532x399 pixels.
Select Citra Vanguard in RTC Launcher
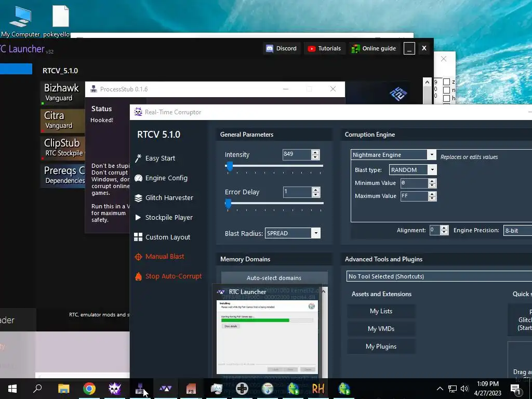coord(62,121)
